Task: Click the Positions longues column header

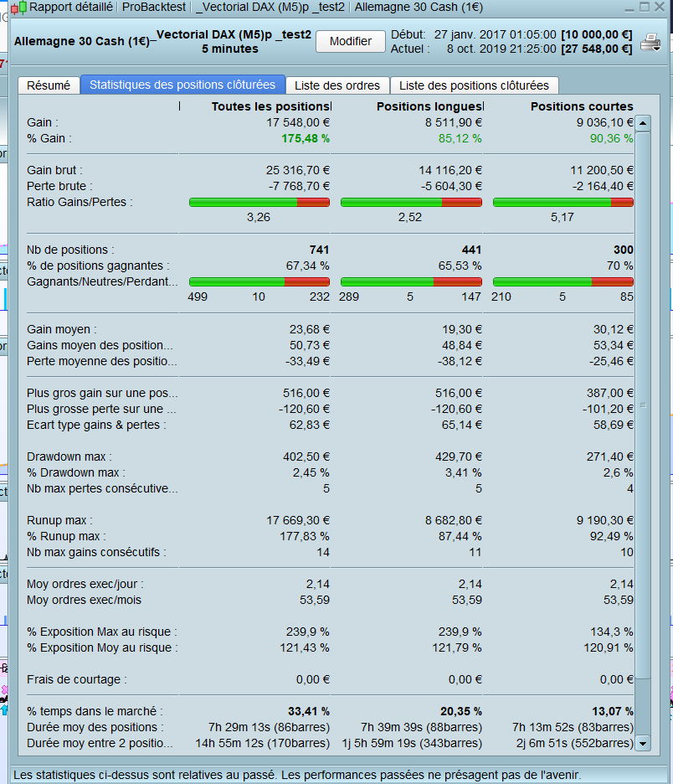Action: tap(429, 106)
